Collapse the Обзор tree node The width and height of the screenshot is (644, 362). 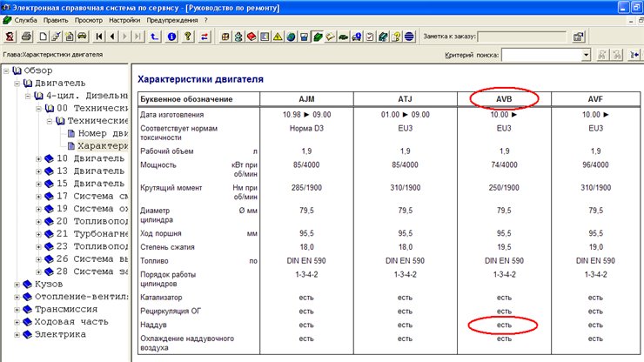pyautogui.click(x=6, y=71)
